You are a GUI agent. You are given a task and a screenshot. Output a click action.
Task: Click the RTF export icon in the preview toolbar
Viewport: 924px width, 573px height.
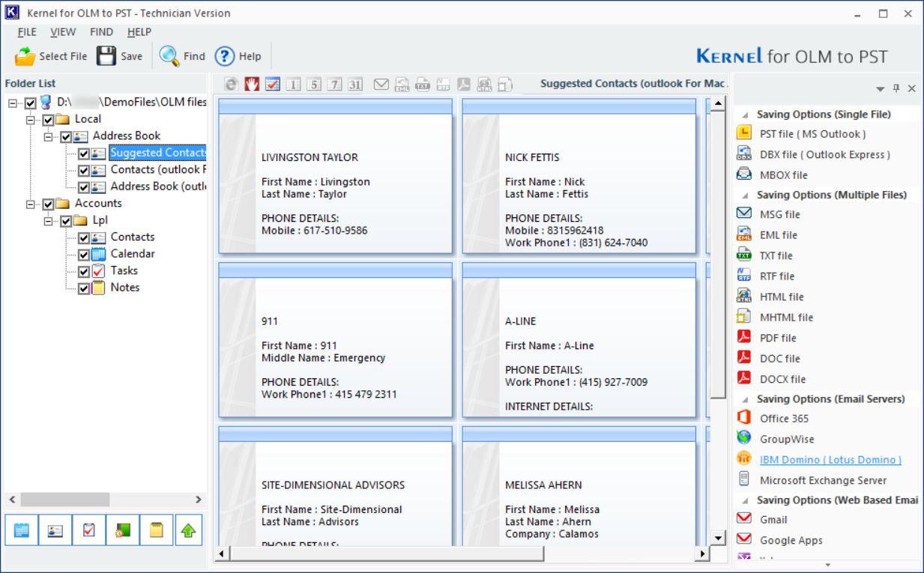[x=444, y=85]
